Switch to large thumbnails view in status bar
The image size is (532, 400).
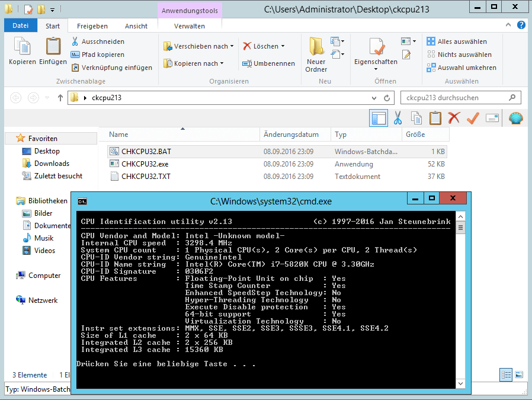tap(519, 375)
